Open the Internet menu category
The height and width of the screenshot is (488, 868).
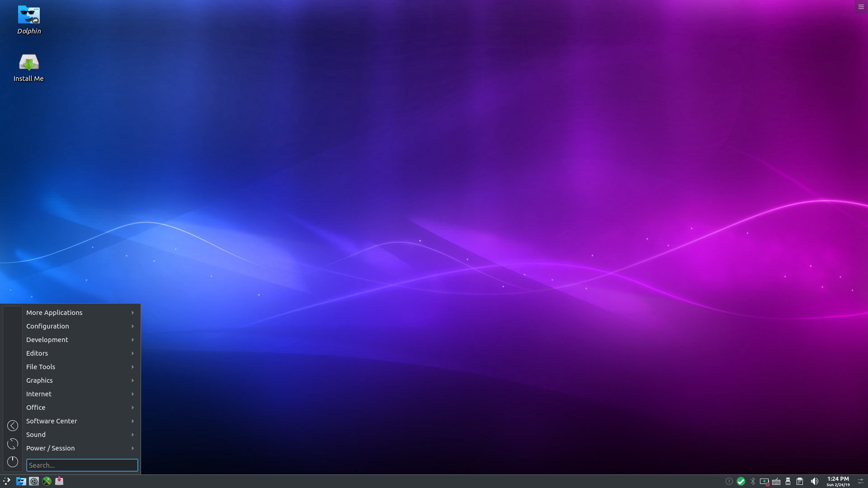[x=81, y=394]
